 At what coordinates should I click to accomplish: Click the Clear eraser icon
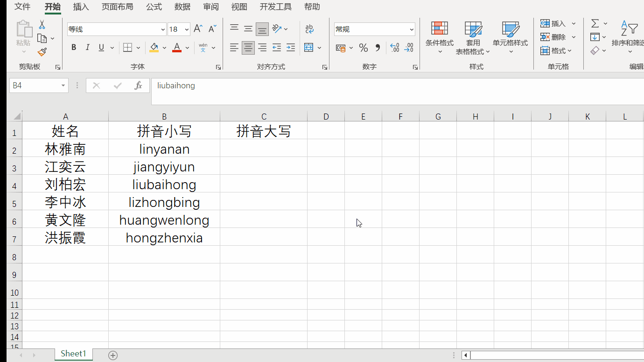point(595,50)
